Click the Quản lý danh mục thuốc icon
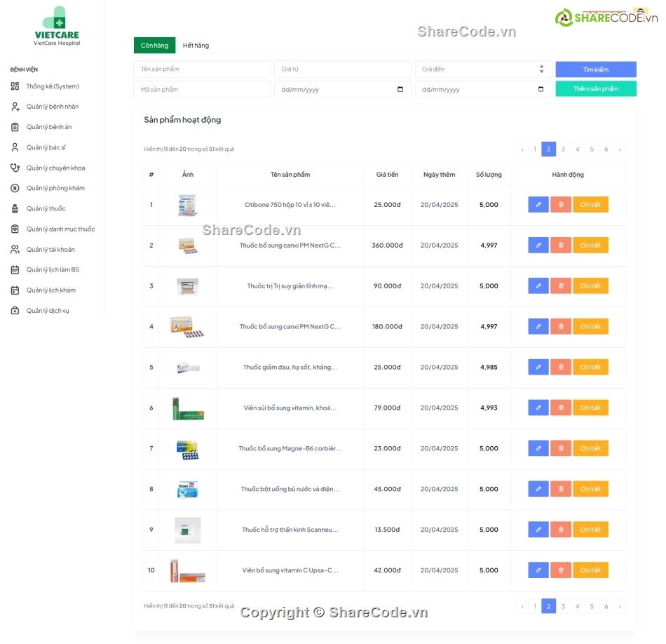 tap(15, 229)
